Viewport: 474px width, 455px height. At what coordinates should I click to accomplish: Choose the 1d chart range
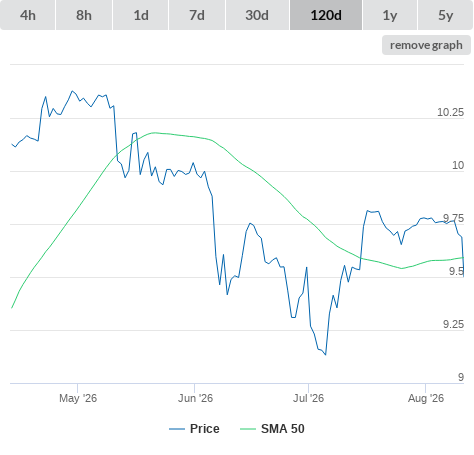141,15
